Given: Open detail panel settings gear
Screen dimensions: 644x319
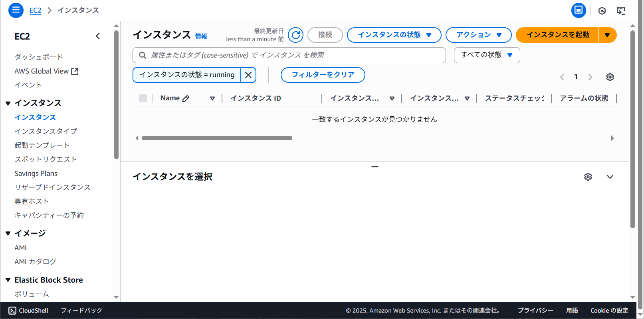Looking at the screenshot, I should point(588,177).
